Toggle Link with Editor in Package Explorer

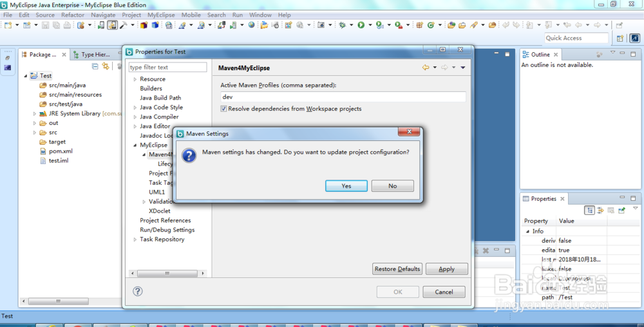(106, 66)
